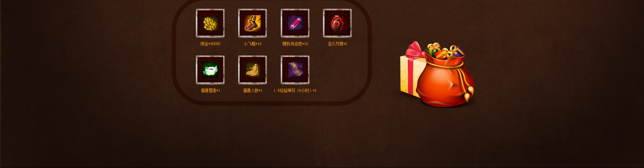Click the 小飞鞋*10 text
The image size is (644, 168).
253,44
